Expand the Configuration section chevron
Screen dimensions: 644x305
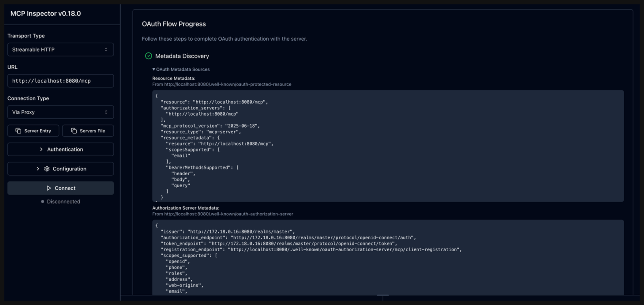(x=38, y=169)
